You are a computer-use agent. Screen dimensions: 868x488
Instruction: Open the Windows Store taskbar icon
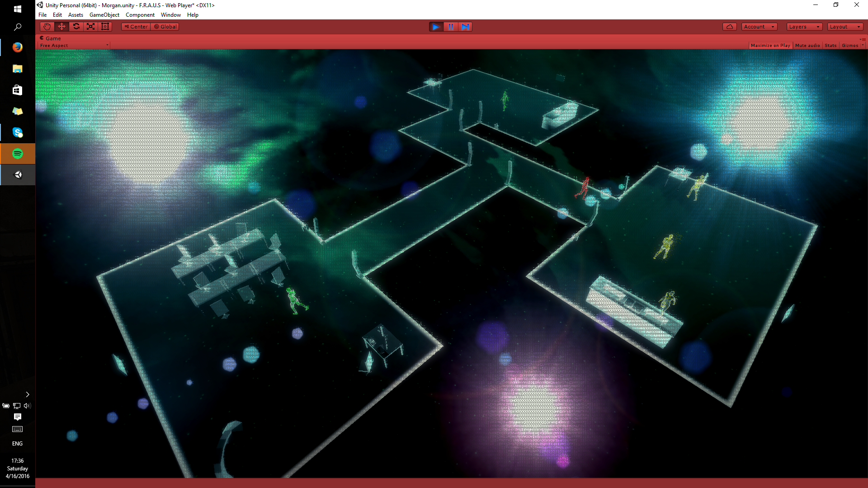[18, 90]
